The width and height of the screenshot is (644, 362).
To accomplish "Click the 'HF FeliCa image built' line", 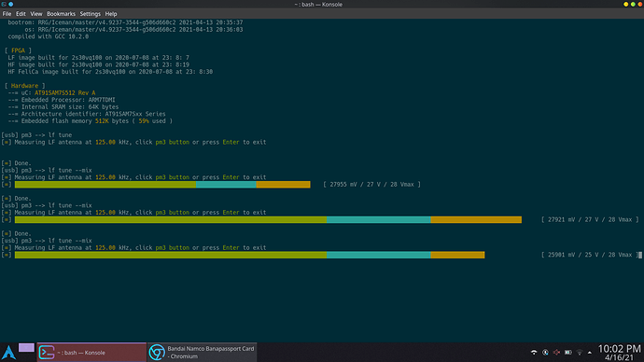I will click(x=110, y=72).
